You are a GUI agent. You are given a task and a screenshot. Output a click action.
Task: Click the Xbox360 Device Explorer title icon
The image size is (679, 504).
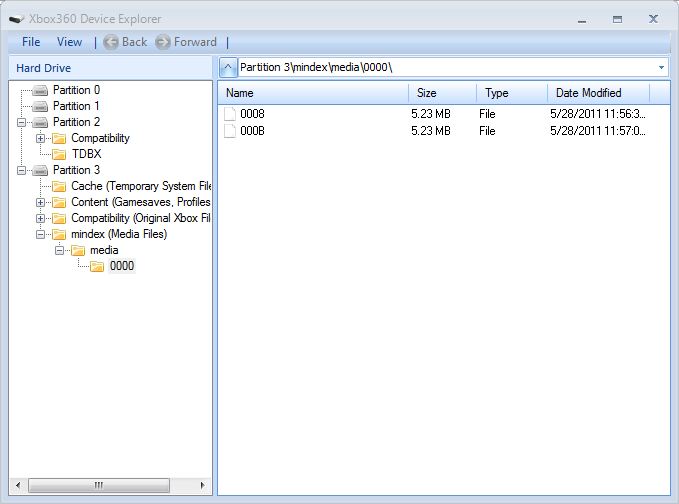16,19
